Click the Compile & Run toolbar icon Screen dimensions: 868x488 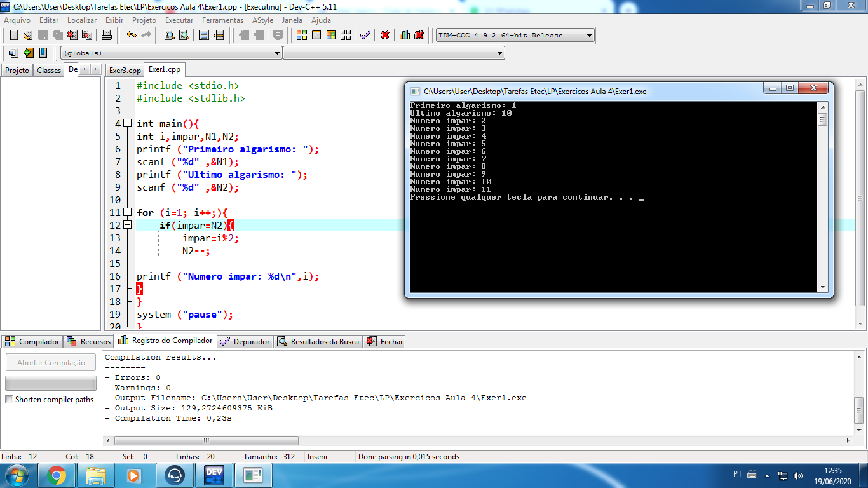[330, 35]
